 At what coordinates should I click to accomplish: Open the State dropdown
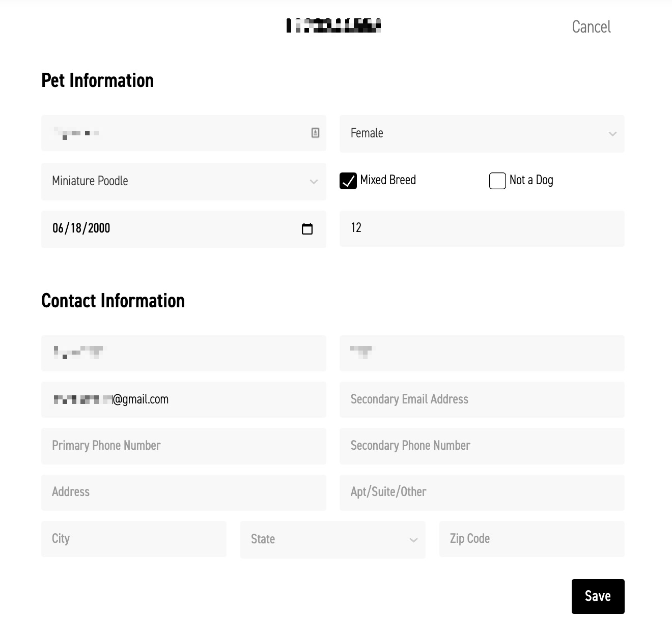(x=333, y=539)
